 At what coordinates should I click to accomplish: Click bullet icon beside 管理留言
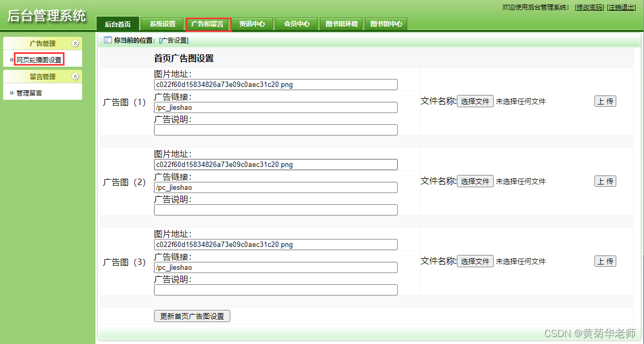[12, 93]
